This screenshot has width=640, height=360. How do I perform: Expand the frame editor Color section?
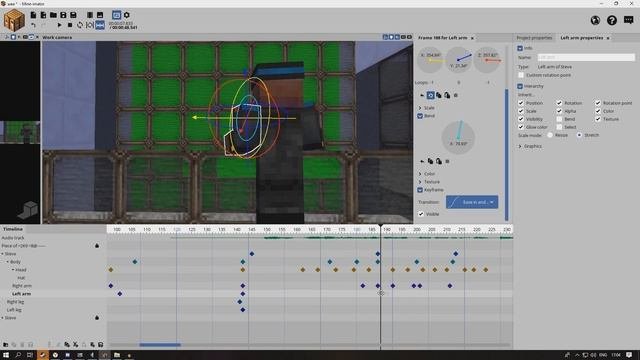pyautogui.click(x=420, y=174)
